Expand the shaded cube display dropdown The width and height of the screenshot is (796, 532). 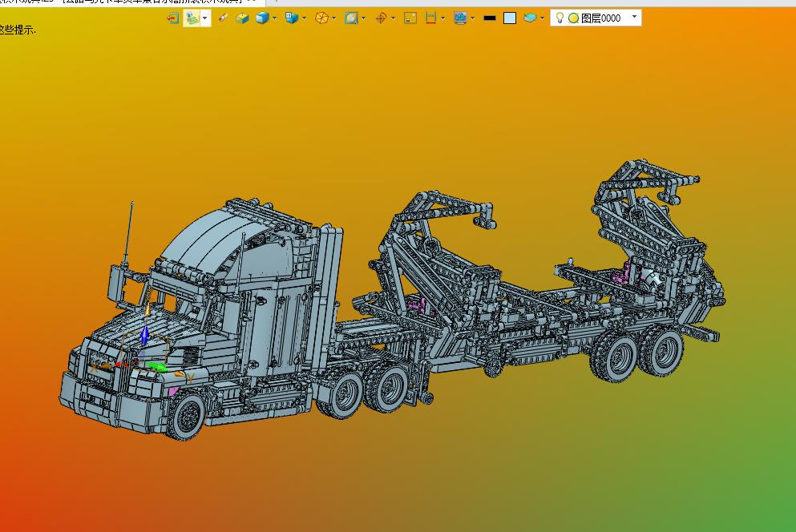pyautogui.click(x=275, y=18)
